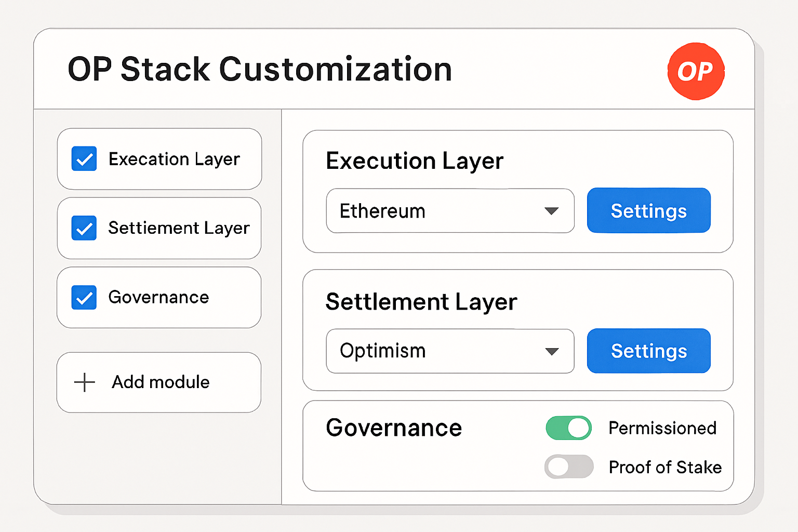Enable the Proof of Stake toggle
The width and height of the screenshot is (798, 532).
click(568, 467)
